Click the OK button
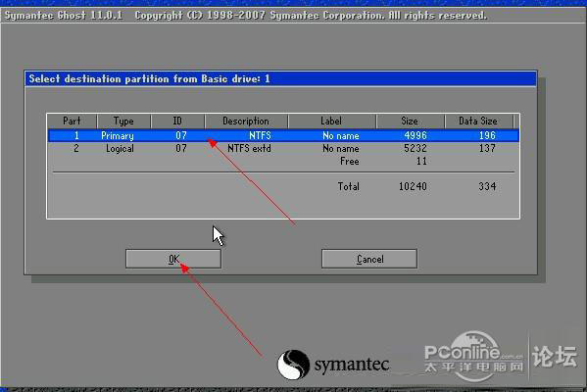This screenshot has width=587, height=392. click(x=173, y=259)
